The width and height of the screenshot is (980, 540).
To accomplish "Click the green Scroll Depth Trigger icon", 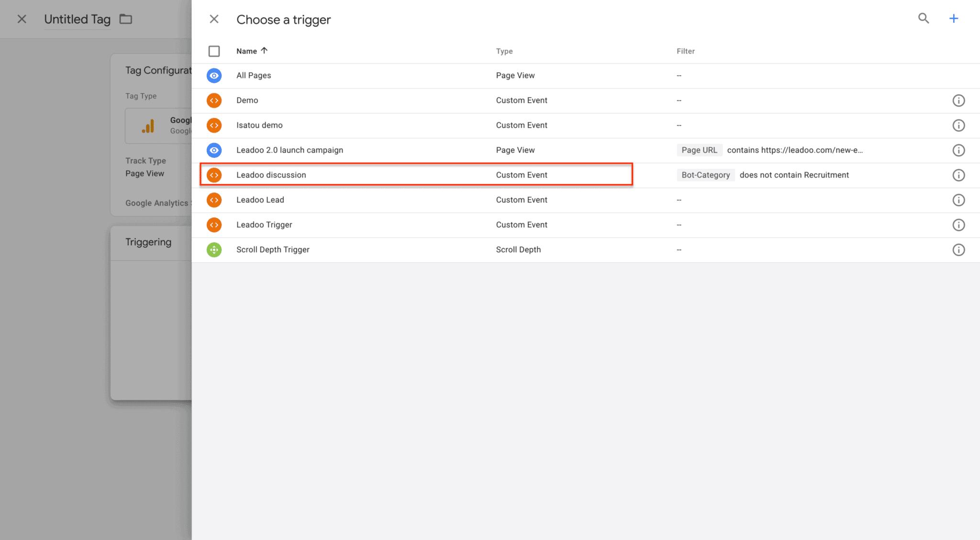I will (x=214, y=249).
